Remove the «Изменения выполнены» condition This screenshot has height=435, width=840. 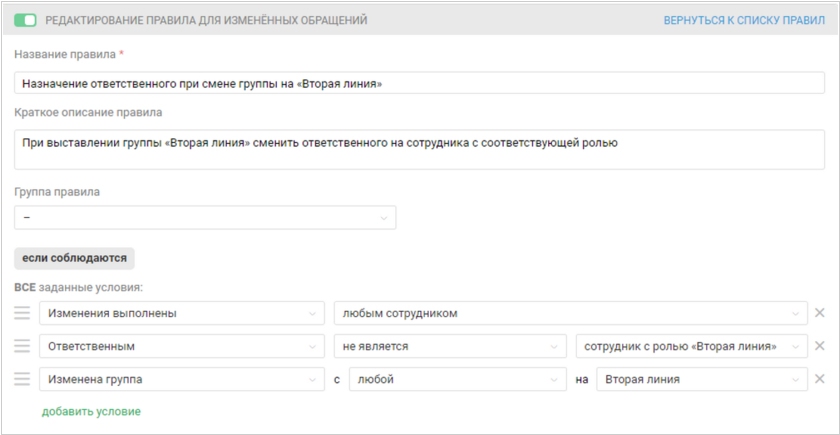point(820,313)
